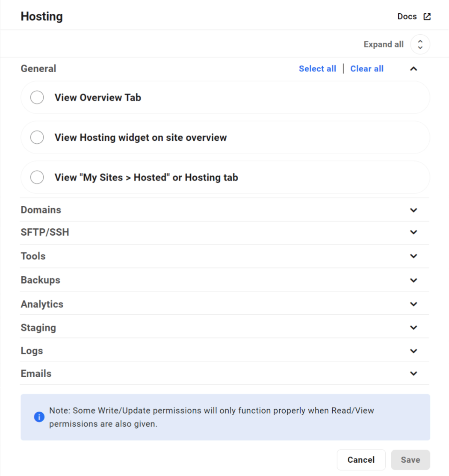The image size is (449, 476).
Task: Click the Save button
Action: click(410, 460)
